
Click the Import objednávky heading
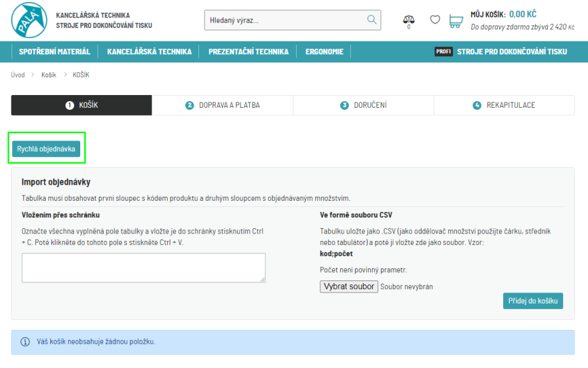point(56,182)
